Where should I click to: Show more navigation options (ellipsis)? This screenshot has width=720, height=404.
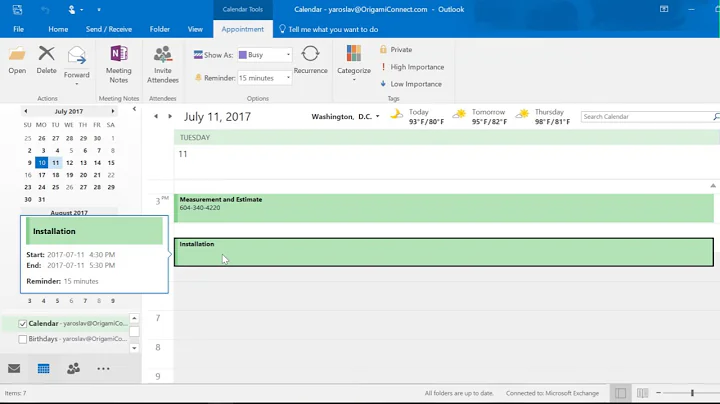tap(103, 369)
